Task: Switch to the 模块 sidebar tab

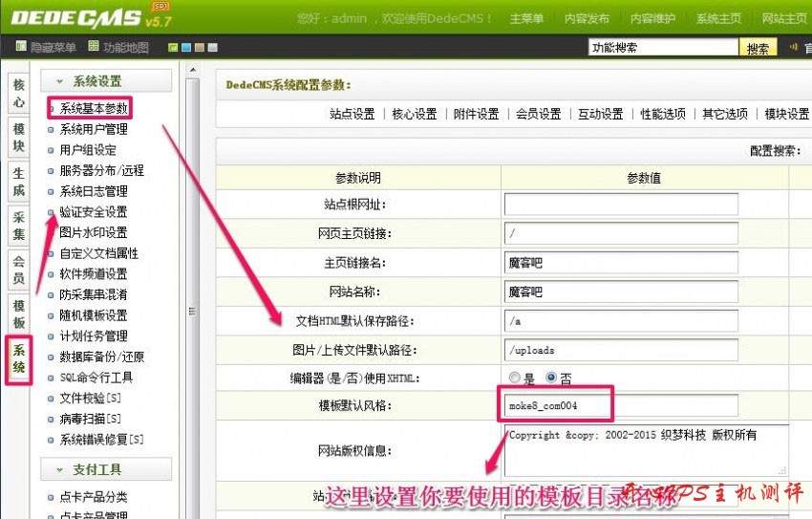Action: click(x=19, y=138)
